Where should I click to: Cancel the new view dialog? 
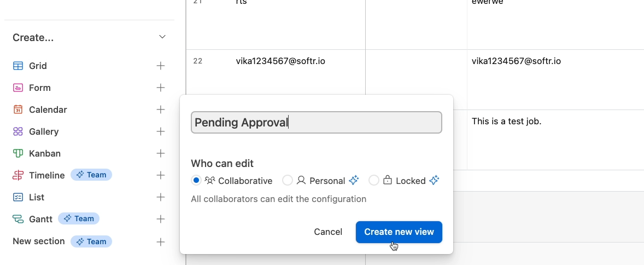[328, 232]
